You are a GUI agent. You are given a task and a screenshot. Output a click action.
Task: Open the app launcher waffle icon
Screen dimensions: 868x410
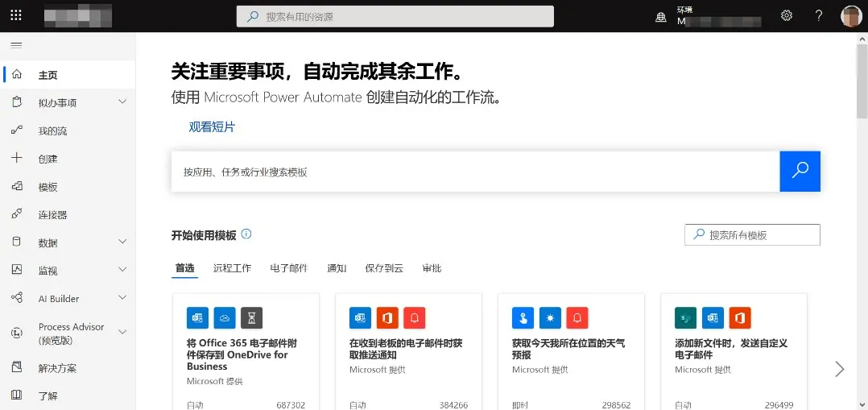point(16,15)
